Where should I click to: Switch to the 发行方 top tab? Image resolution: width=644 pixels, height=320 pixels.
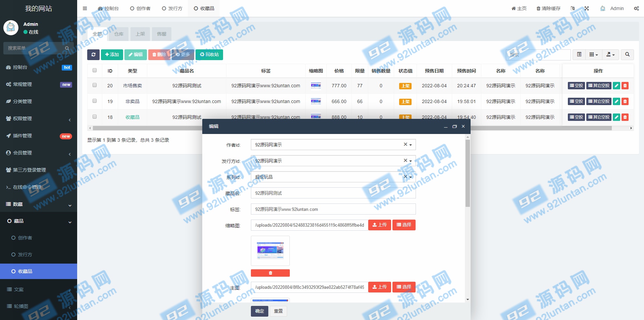(x=172, y=8)
